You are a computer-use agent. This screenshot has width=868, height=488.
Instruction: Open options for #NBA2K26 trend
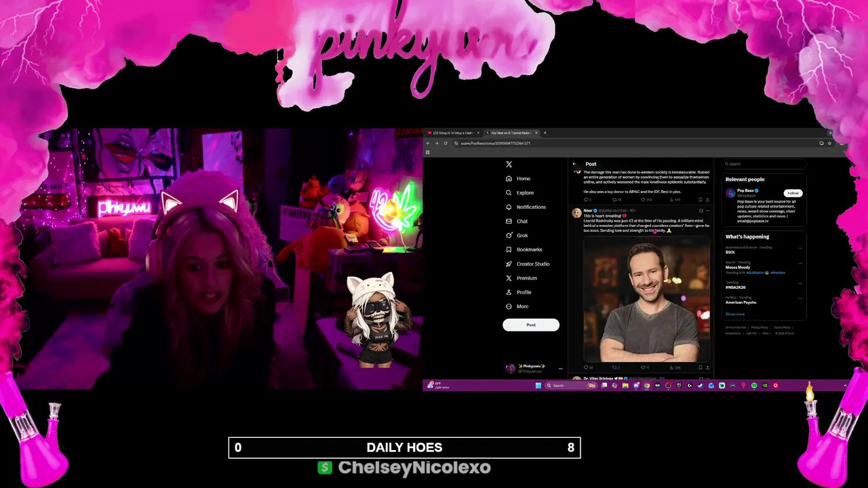point(800,283)
